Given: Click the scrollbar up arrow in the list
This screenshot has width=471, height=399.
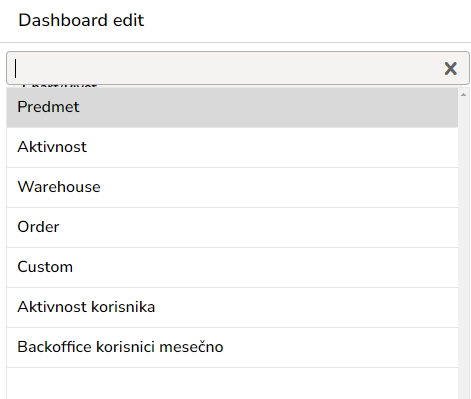Looking at the screenshot, I should tap(463, 95).
